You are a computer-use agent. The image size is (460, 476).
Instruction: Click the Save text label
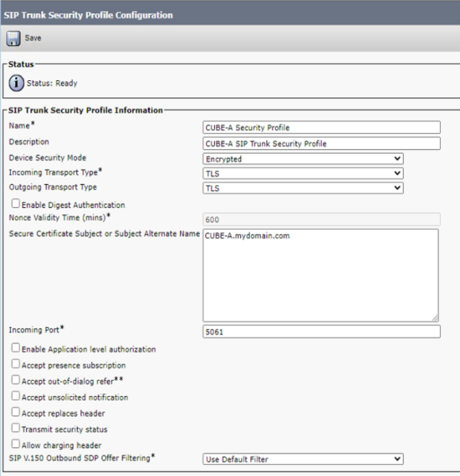[33, 38]
